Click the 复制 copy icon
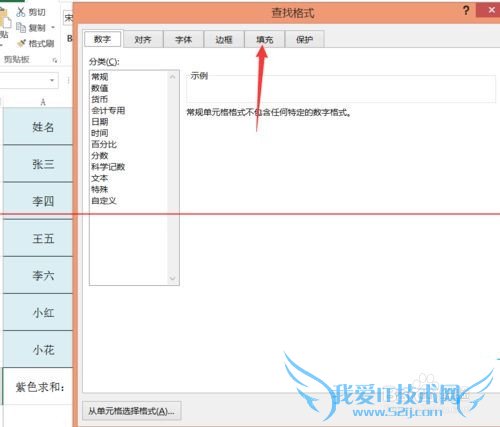This screenshot has width=500, height=427. pyautogui.click(x=21, y=27)
